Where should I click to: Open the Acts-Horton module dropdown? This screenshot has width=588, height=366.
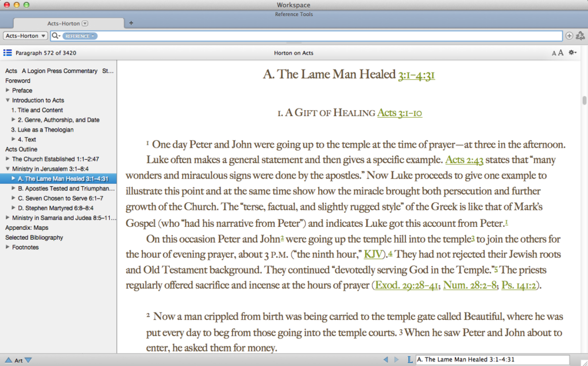tap(26, 36)
